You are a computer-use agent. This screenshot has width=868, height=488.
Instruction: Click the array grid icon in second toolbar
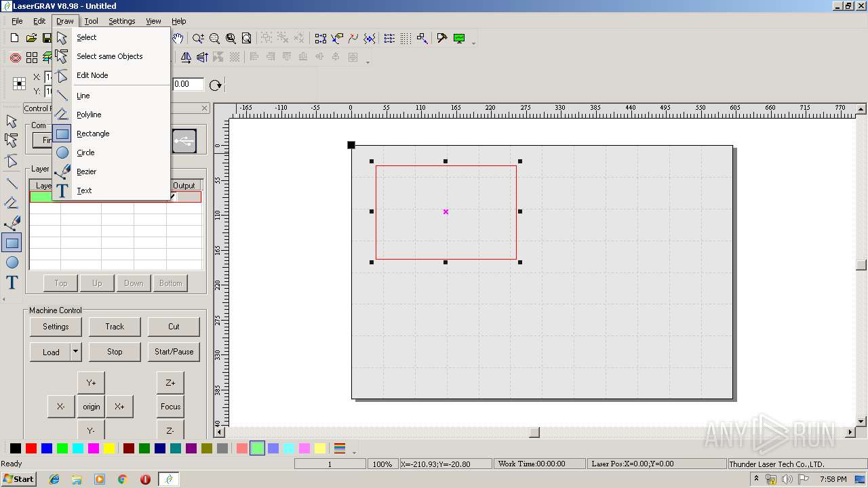click(32, 58)
